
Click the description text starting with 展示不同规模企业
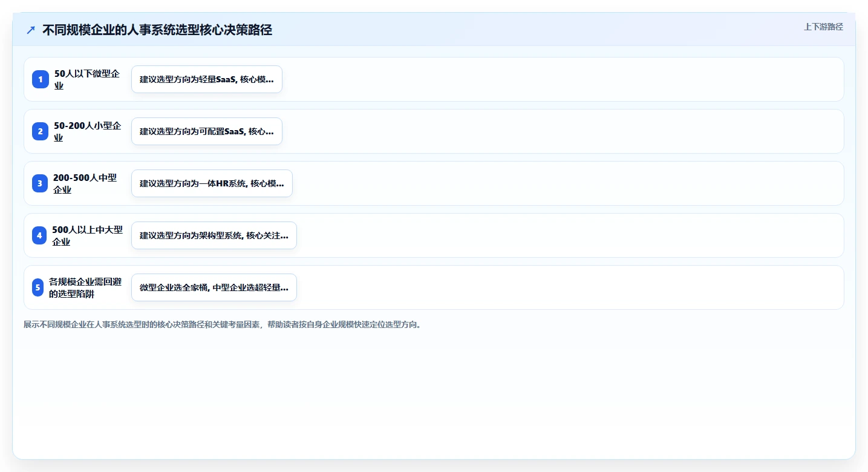tap(223, 324)
